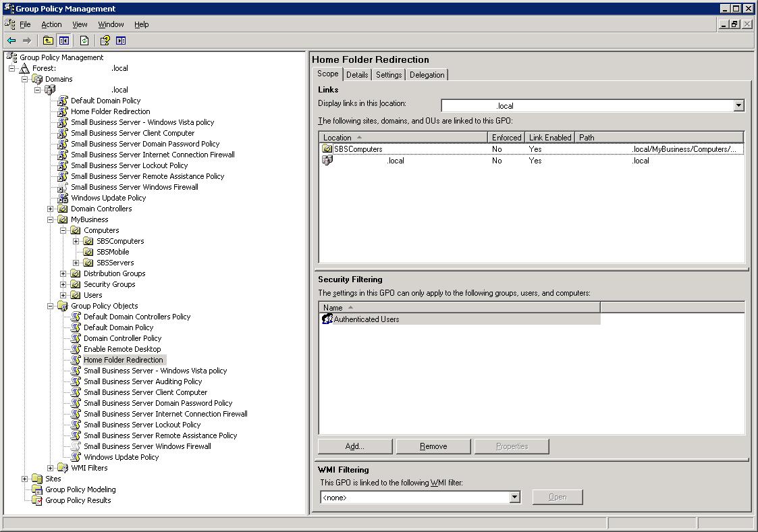Viewport: 758px width, 532px height.
Task: Expand the Security Groups OU
Action: pos(63,284)
